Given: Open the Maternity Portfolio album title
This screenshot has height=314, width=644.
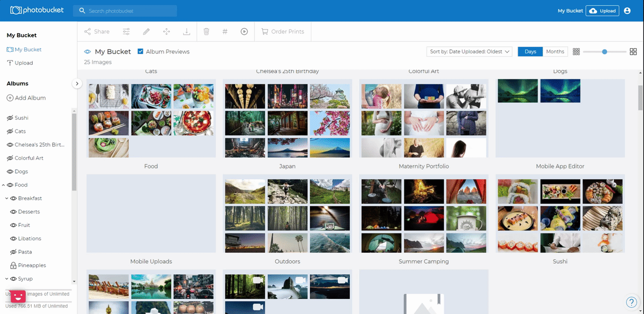Looking at the screenshot, I should point(424,166).
